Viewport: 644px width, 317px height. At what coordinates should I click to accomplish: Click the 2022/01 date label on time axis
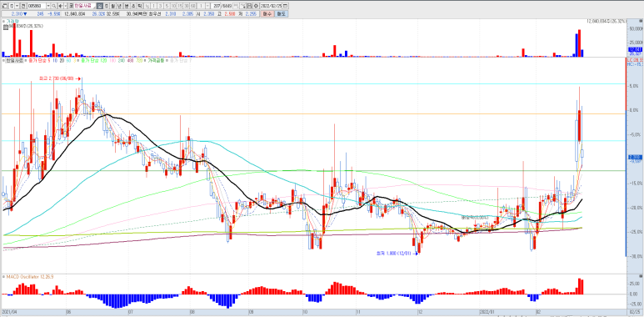click(487, 312)
